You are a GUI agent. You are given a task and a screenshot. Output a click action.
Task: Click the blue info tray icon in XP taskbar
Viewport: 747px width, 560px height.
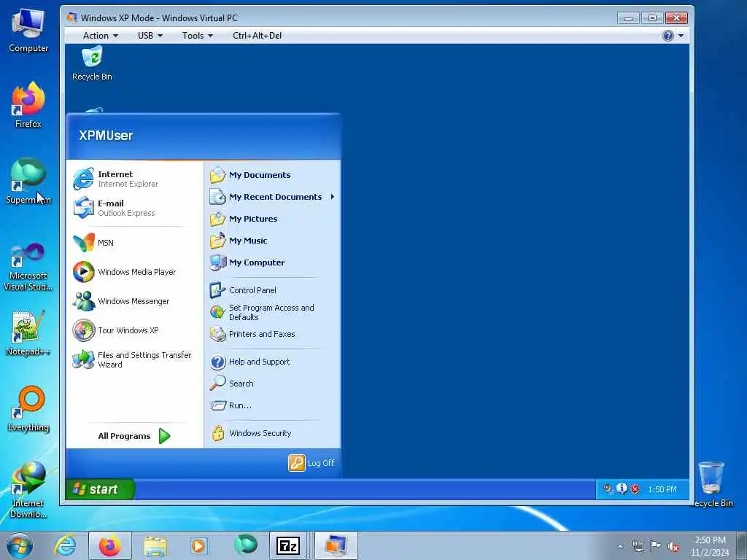click(622, 489)
